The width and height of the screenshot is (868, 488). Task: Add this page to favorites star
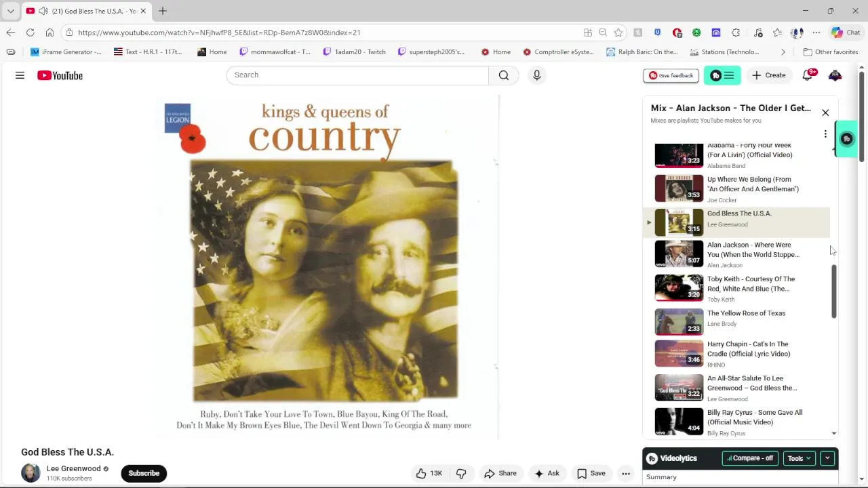618,33
